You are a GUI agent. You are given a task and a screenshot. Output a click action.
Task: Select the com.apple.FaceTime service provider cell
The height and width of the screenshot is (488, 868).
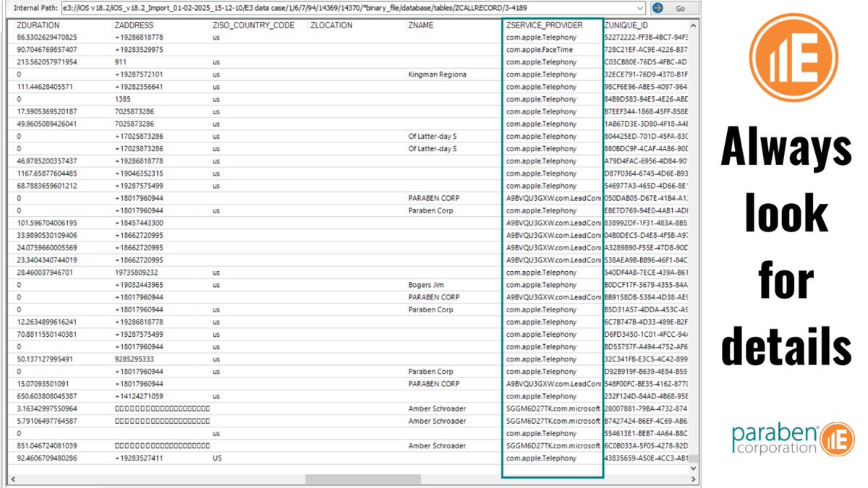(537, 49)
